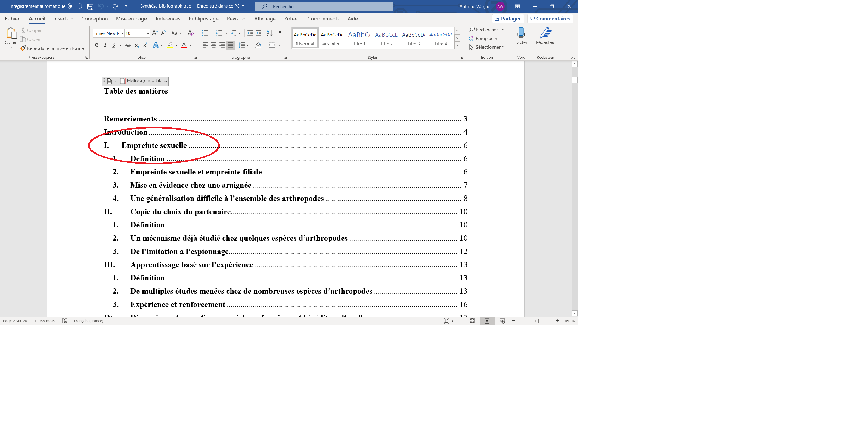
Task: Click the Rechercher search box in title bar
Action: click(324, 6)
